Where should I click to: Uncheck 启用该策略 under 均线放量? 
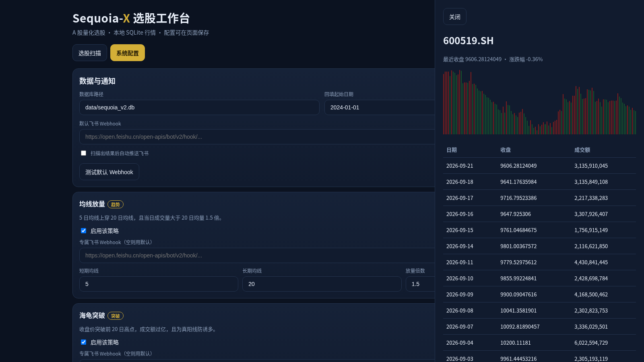[x=83, y=231]
